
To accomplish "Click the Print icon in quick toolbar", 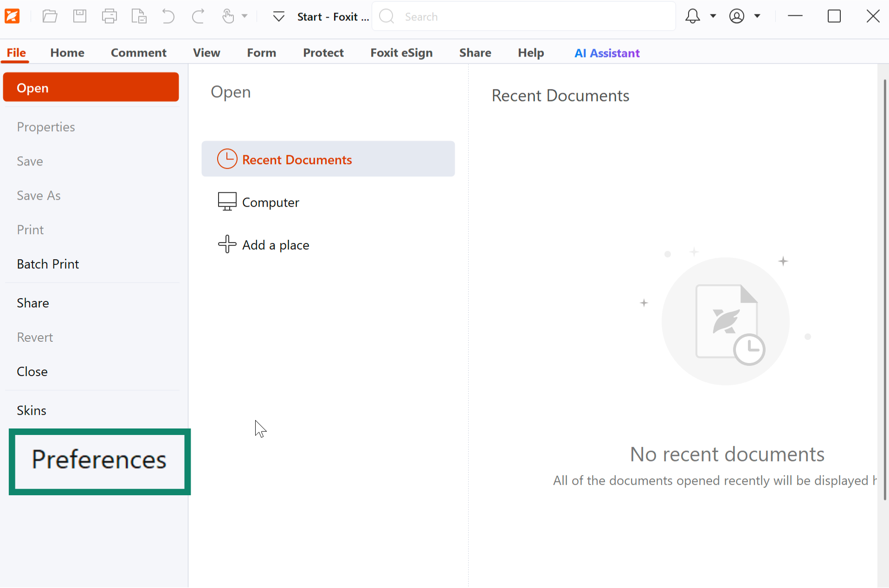I will point(110,16).
